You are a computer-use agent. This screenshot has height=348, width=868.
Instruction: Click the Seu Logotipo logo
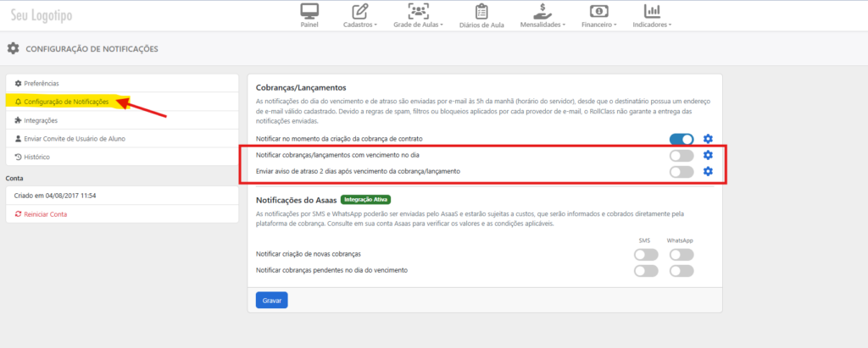point(42,15)
